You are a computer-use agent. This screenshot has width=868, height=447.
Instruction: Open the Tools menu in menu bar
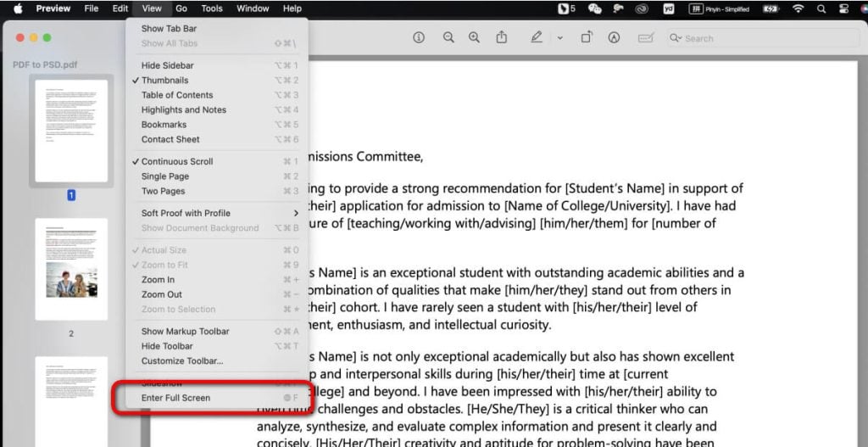[x=212, y=8]
